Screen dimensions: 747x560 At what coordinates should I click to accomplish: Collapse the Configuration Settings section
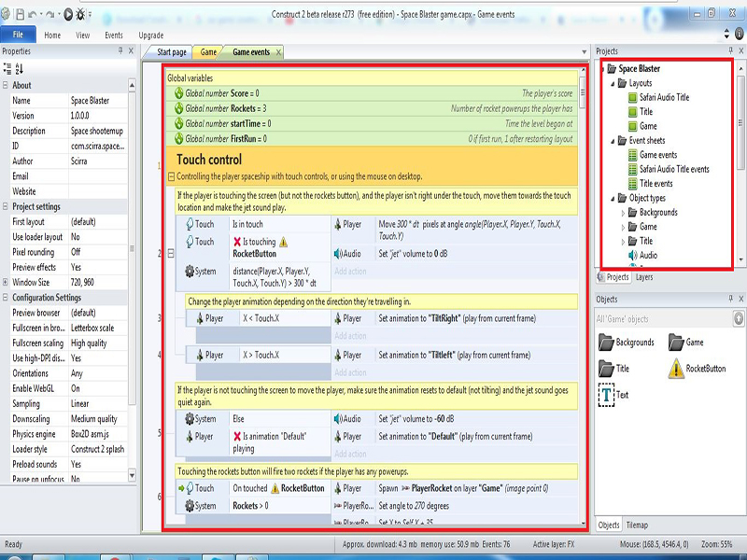[x=6, y=297]
